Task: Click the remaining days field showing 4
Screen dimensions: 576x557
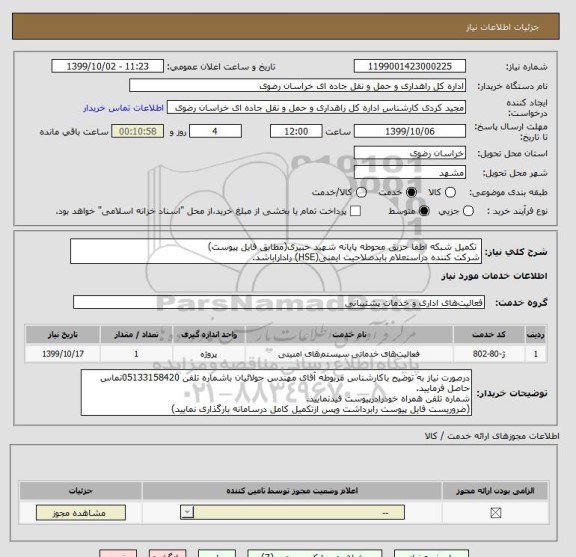Action: coord(215,131)
